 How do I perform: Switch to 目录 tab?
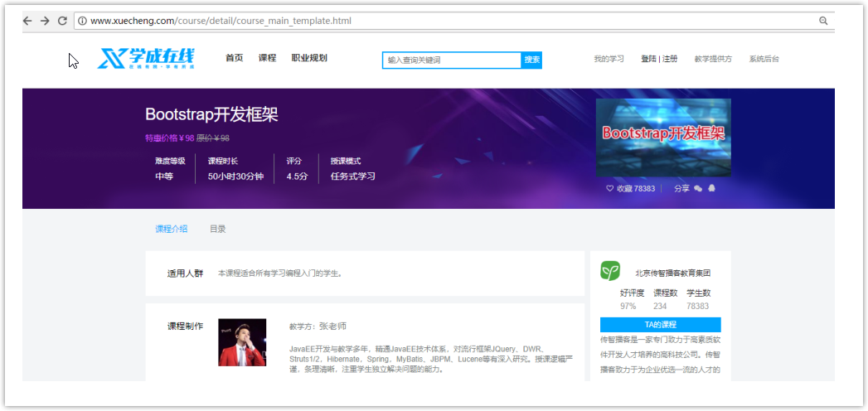pyautogui.click(x=217, y=229)
